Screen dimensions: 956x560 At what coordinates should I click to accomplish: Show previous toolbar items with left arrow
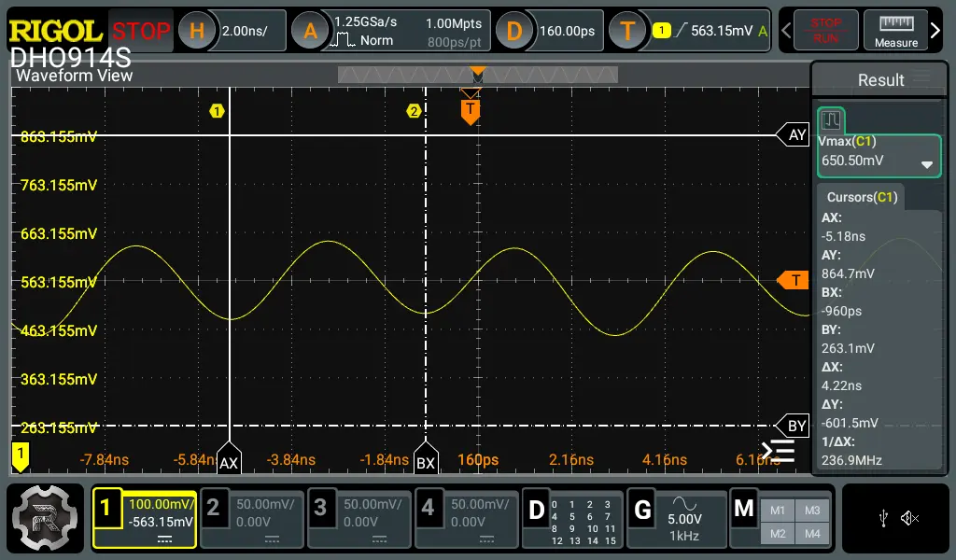[x=786, y=30]
